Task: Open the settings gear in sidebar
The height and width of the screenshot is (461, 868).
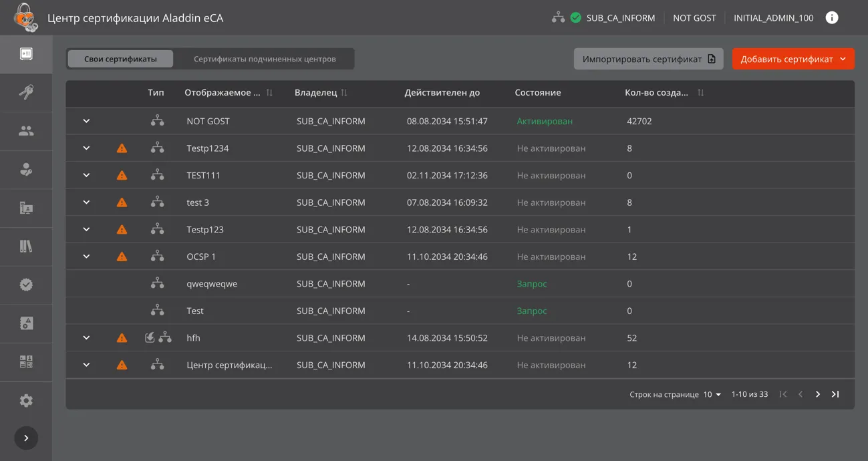Action: (x=26, y=401)
